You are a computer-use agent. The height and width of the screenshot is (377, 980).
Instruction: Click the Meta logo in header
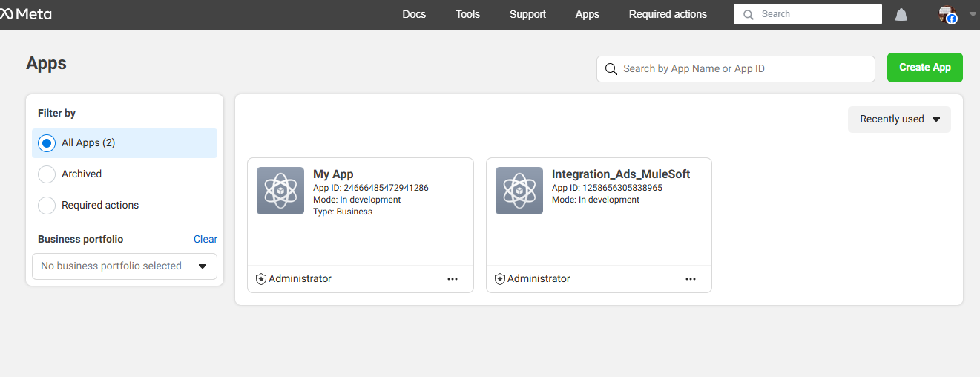pos(26,14)
